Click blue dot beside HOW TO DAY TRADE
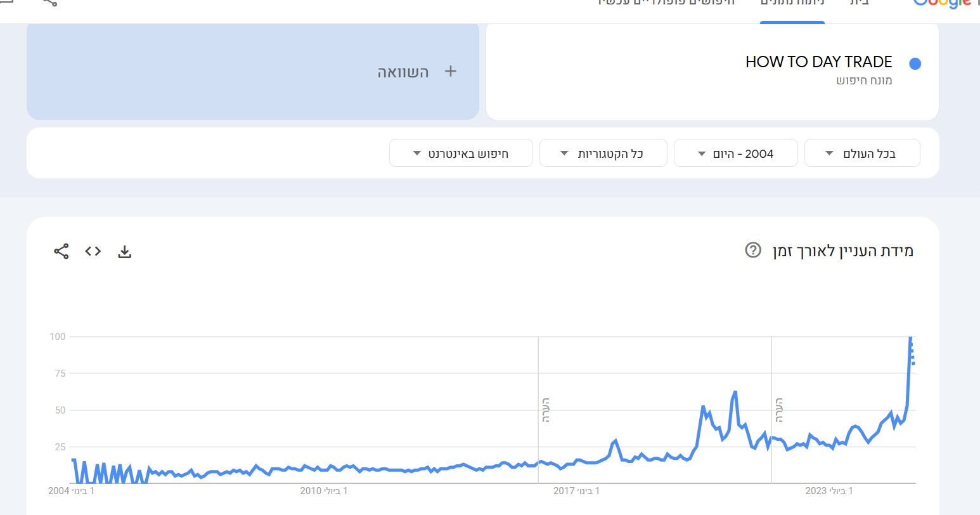Viewport: 980px width, 515px height. pos(915,63)
